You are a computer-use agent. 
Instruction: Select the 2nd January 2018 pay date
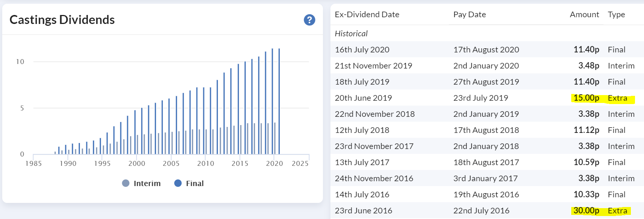[x=486, y=146]
